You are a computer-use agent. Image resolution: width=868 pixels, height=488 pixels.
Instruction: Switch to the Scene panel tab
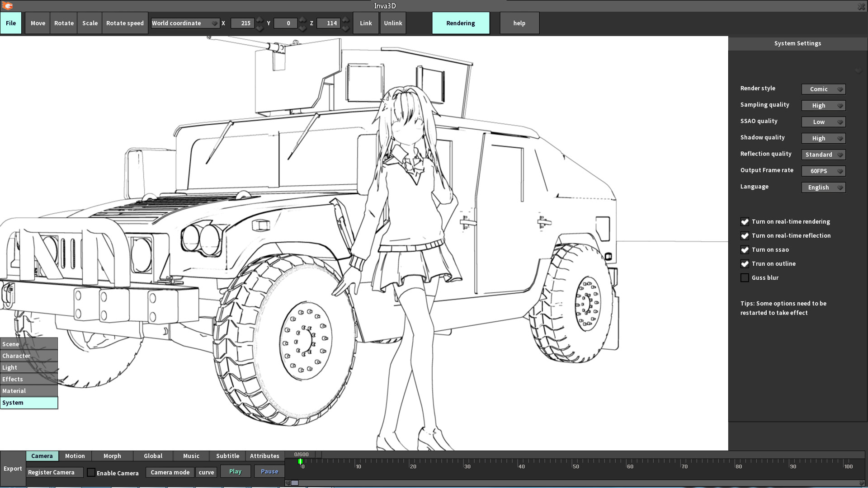coord(29,344)
